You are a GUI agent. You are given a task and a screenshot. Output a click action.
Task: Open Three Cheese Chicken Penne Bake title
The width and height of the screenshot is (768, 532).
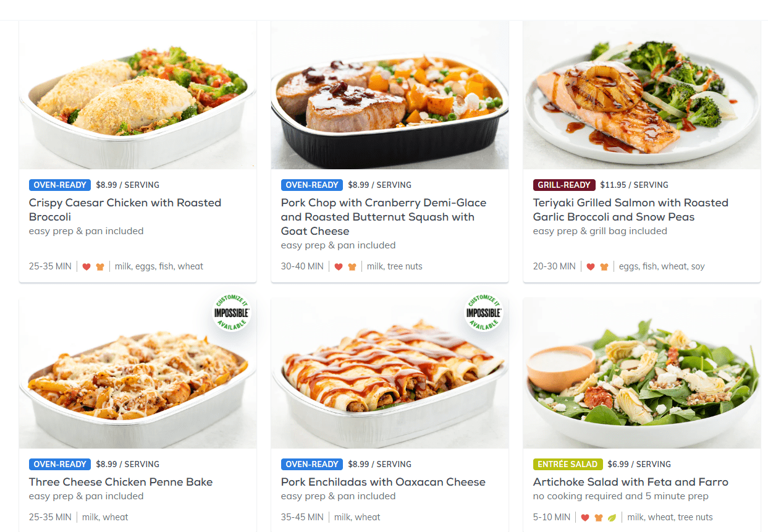coord(120,482)
